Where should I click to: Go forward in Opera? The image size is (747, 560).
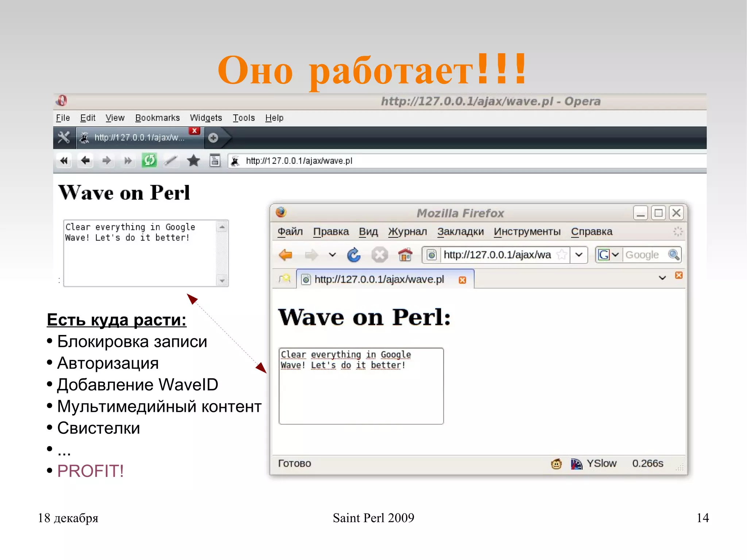[107, 161]
